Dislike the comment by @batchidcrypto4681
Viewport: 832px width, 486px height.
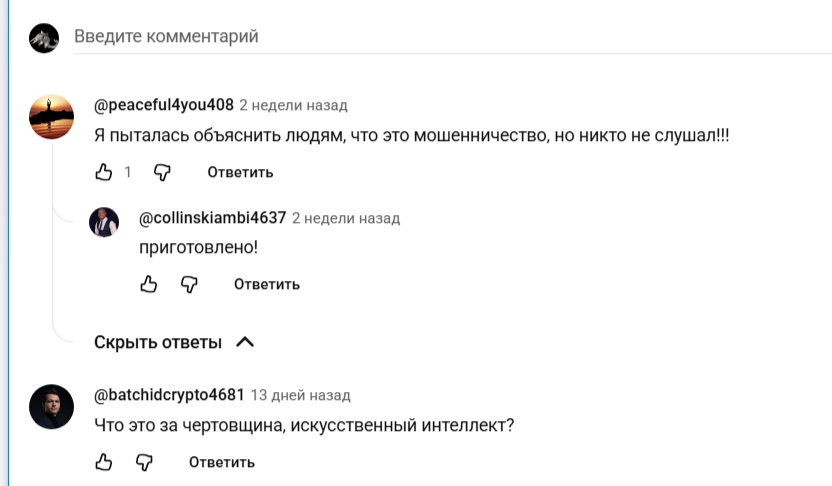point(144,462)
